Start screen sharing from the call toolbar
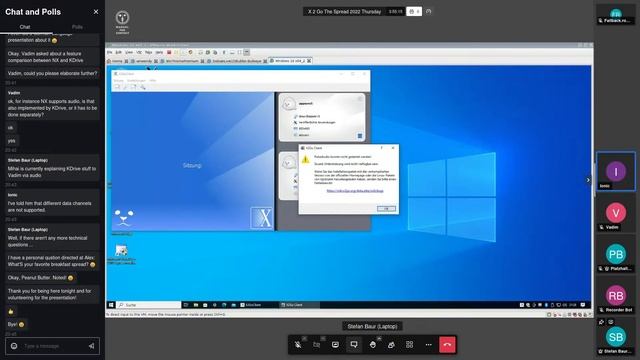The image size is (640, 360). click(x=336, y=345)
